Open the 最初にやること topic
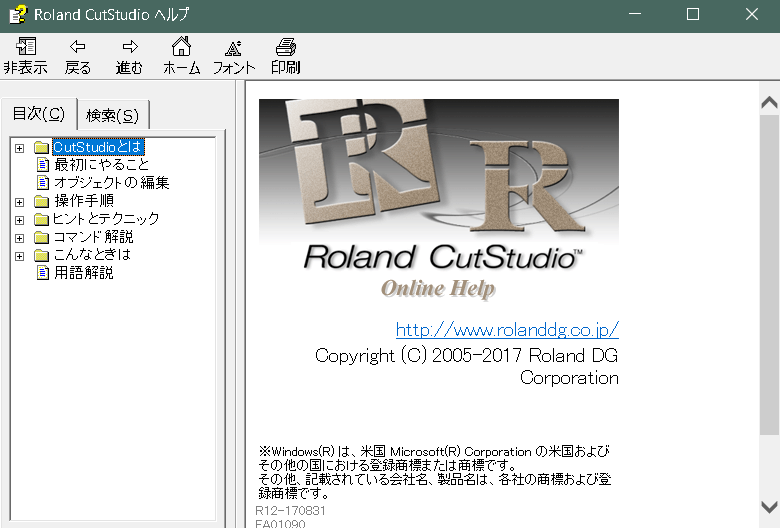 tap(101, 164)
